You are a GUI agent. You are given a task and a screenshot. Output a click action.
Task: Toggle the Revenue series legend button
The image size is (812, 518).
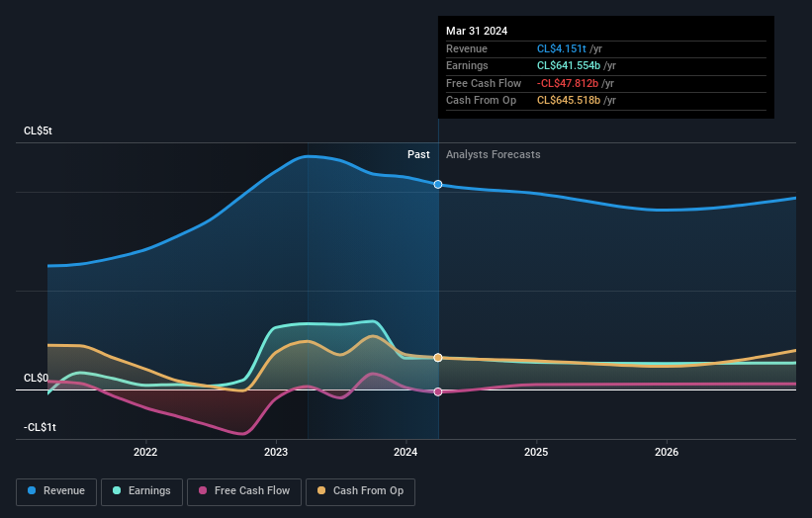coord(56,491)
